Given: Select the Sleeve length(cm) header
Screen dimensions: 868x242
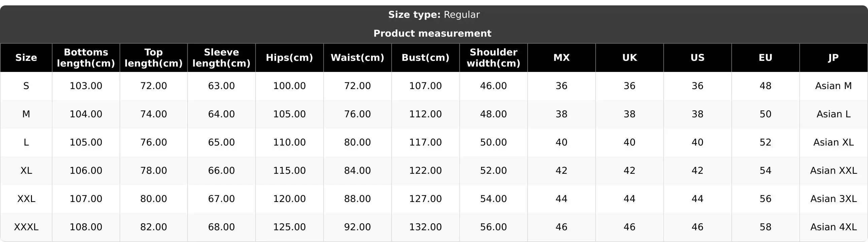Looking at the screenshot, I should pyautogui.click(x=222, y=57).
